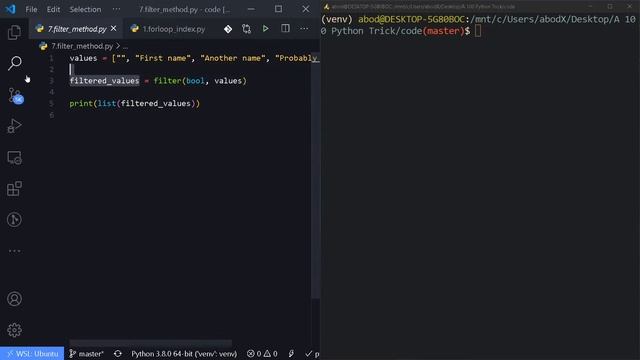The image size is (640, 360).
Task: Open the Edit menu
Action: coord(53,9)
